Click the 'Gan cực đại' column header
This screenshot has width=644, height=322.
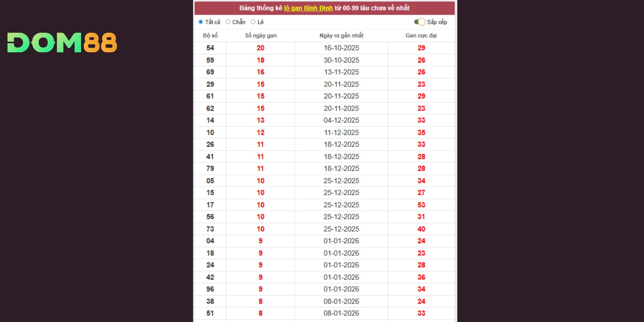click(421, 36)
